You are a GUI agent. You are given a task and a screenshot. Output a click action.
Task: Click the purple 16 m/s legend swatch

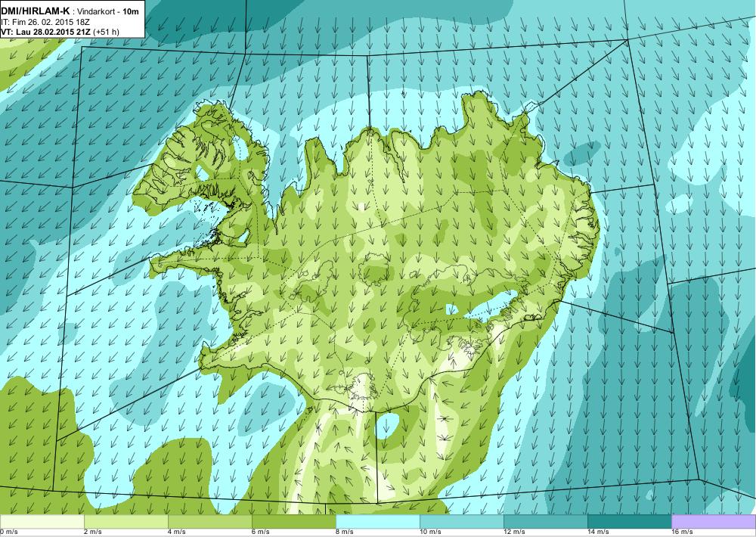tap(714, 521)
